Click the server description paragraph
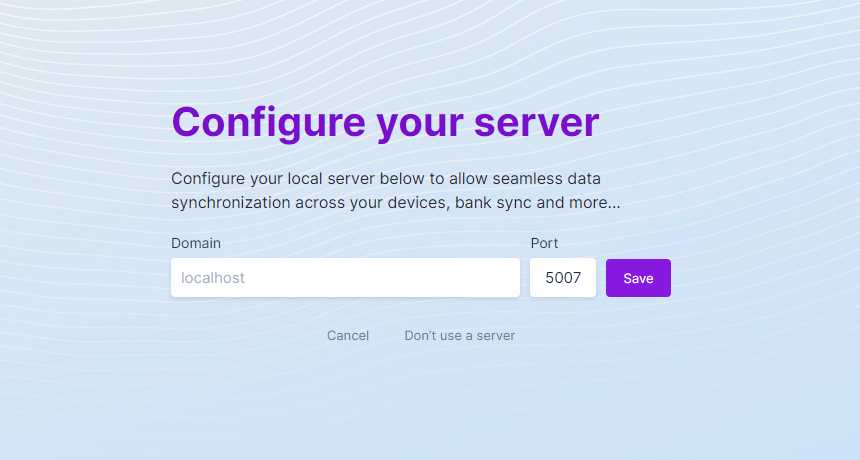Viewport: 860px width, 460px height. pyautogui.click(x=393, y=190)
